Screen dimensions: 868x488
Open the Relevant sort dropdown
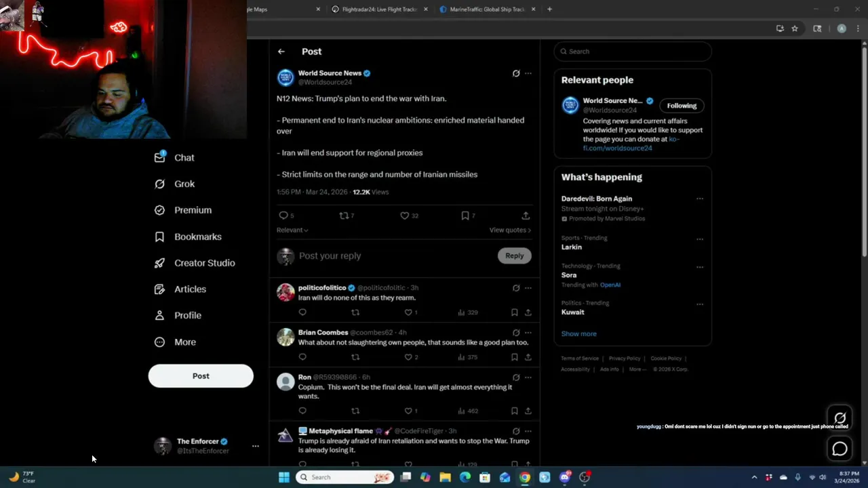[292, 230]
